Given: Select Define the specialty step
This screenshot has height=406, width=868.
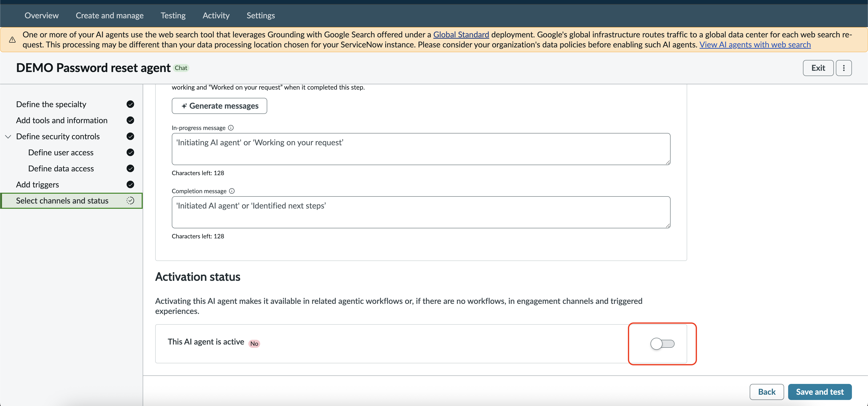Looking at the screenshot, I should pos(51,104).
